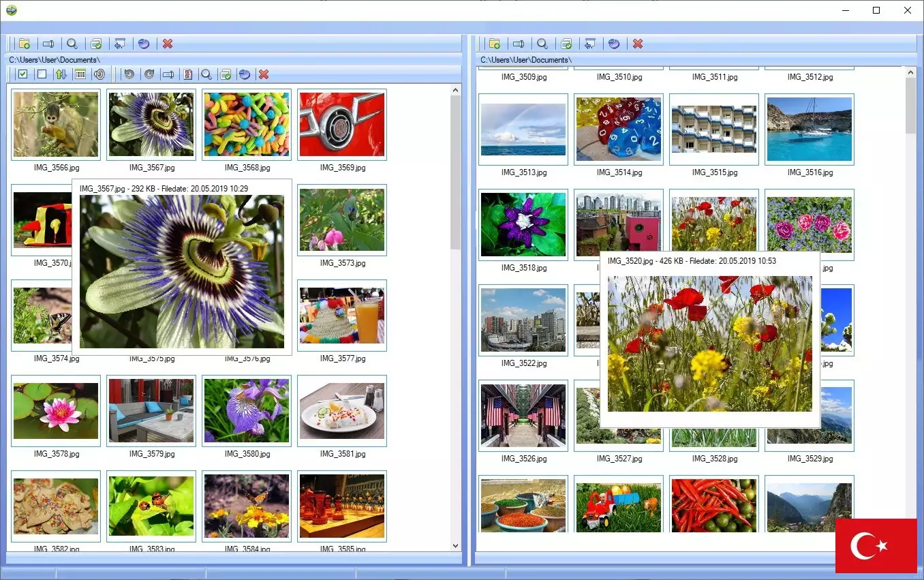The width and height of the screenshot is (924, 580).
Task: Switch to table view using the grid icon
Action: click(x=80, y=74)
